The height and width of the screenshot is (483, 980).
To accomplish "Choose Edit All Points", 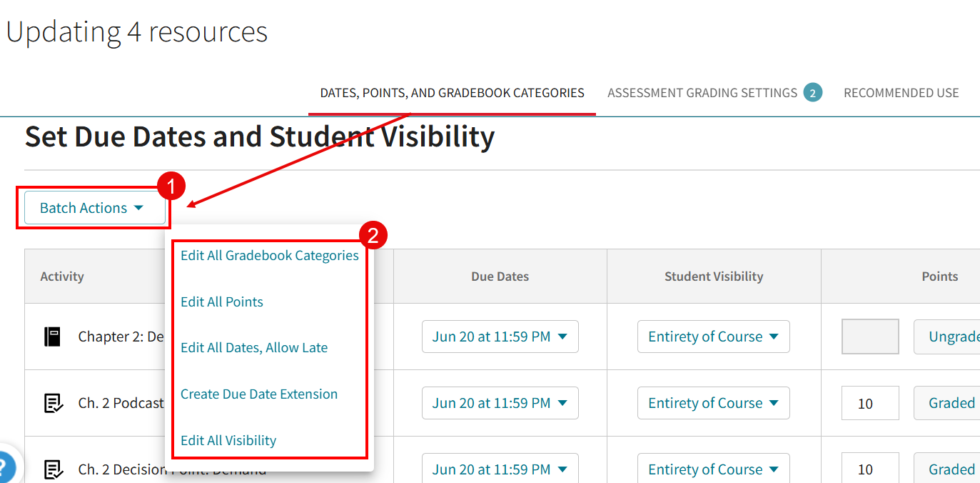I will point(221,302).
